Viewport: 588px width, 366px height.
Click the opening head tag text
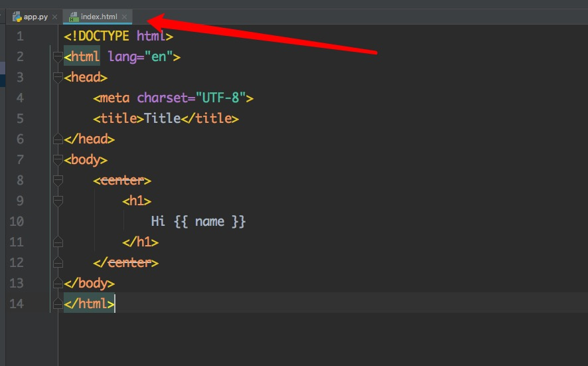[x=86, y=77]
